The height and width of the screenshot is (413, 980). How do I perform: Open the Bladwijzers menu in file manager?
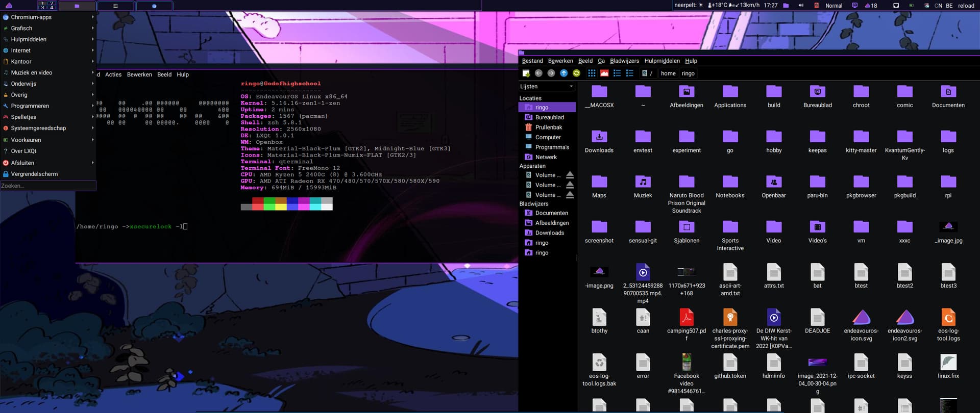624,61
